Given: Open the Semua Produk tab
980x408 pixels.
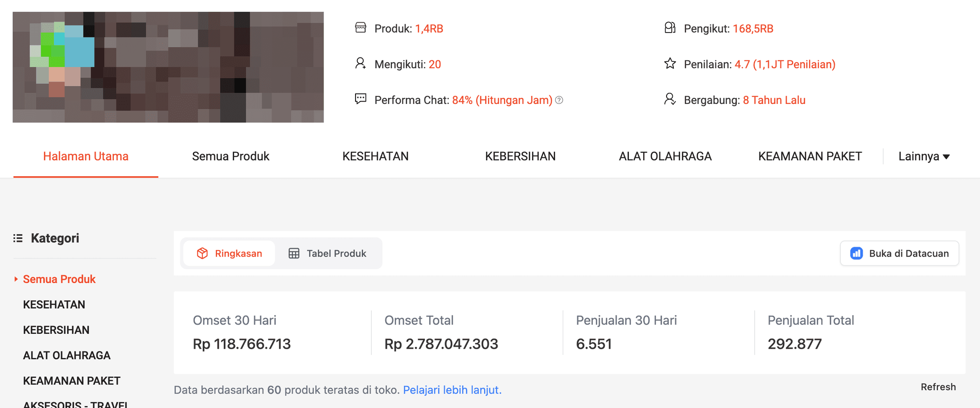Looking at the screenshot, I should click(x=231, y=157).
